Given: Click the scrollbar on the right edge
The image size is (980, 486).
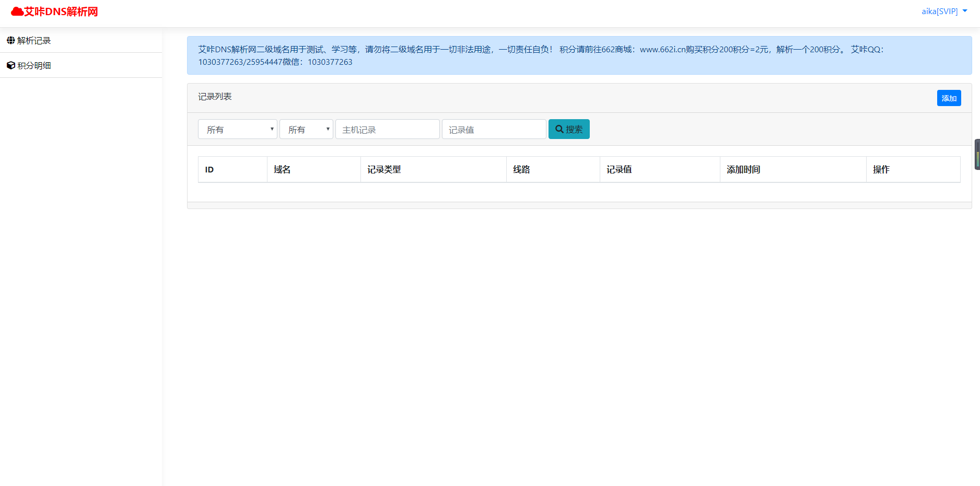Looking at the screenshot, I should coord(976,155).
